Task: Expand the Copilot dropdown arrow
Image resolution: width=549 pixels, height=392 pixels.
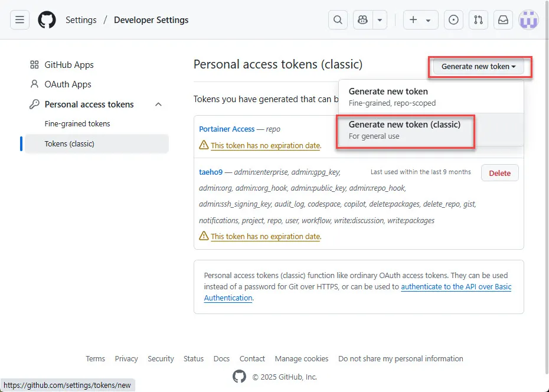Action: [x=380, y=20]
